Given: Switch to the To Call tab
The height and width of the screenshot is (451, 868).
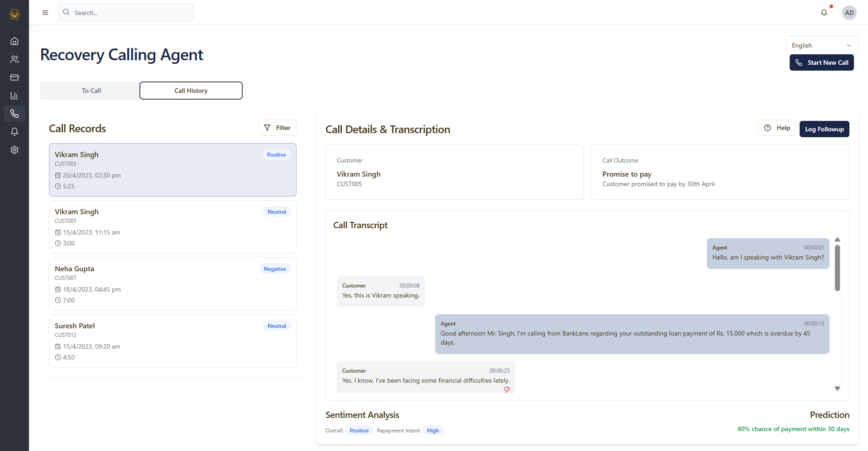Looking at the screenshot, I should (x=91, y=91).
